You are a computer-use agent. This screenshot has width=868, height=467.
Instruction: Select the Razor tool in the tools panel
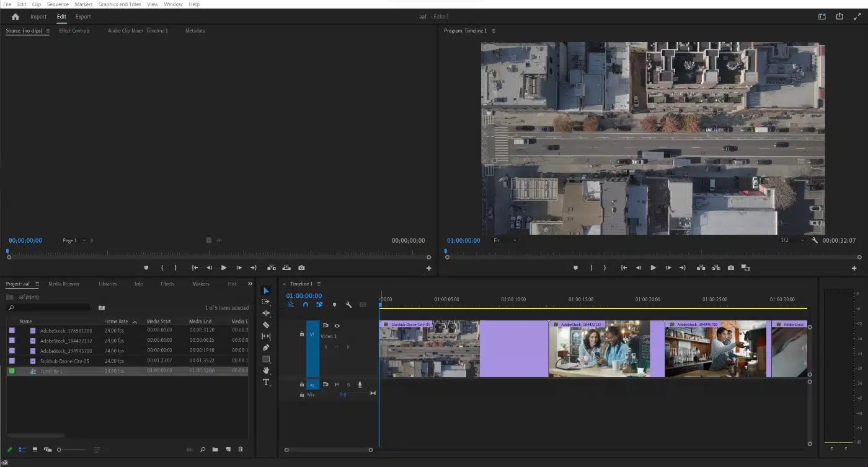coord(266,324)
